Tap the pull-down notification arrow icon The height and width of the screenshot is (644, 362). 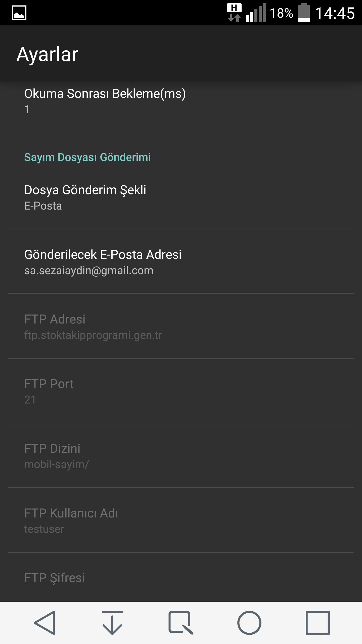click(x=112, y=623)
